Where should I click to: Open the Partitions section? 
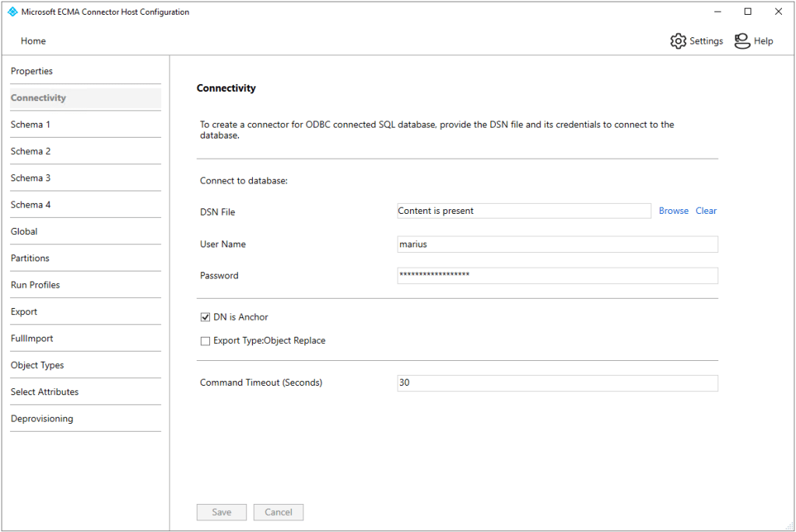(30, 258)
